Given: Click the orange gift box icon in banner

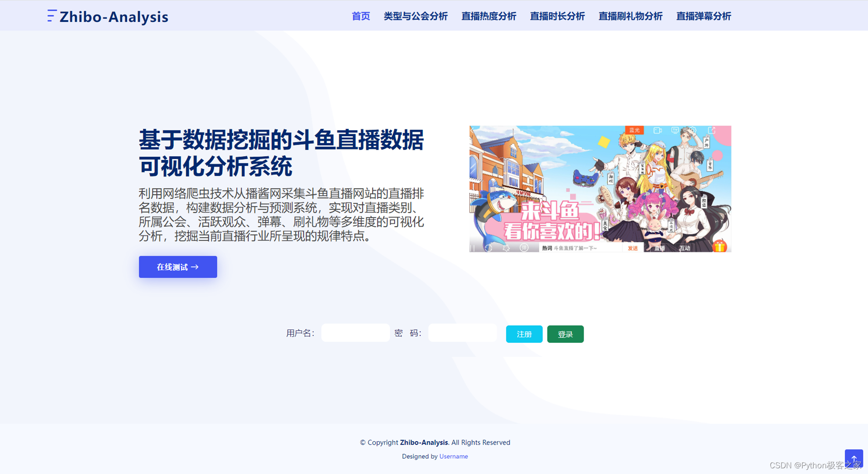Looking at the screenshot, I should pos(719,246).
